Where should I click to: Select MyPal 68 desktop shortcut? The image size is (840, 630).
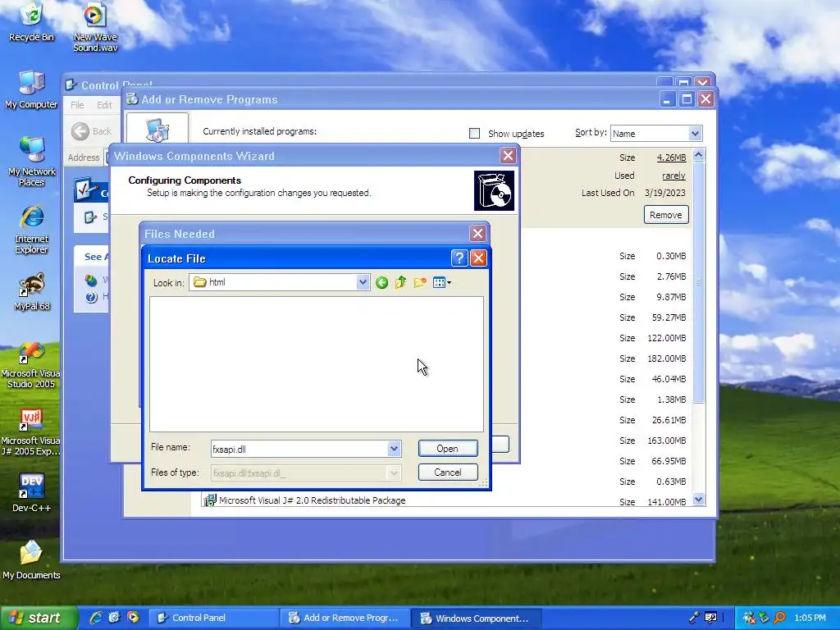[x=31, y=291]
